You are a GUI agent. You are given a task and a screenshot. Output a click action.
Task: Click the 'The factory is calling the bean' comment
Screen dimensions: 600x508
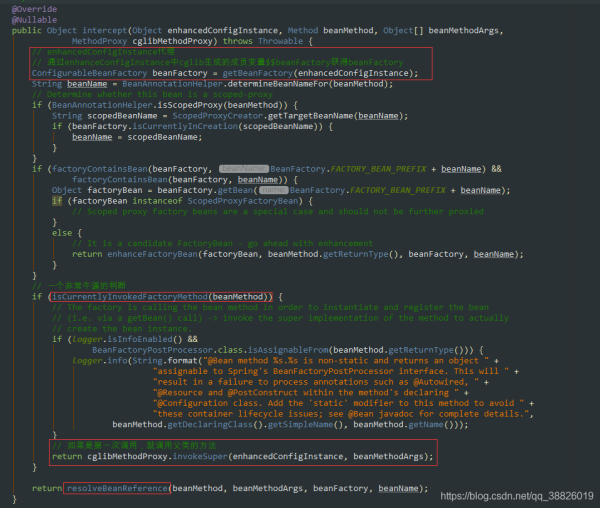pyautogui.click(x=270, y=307)
